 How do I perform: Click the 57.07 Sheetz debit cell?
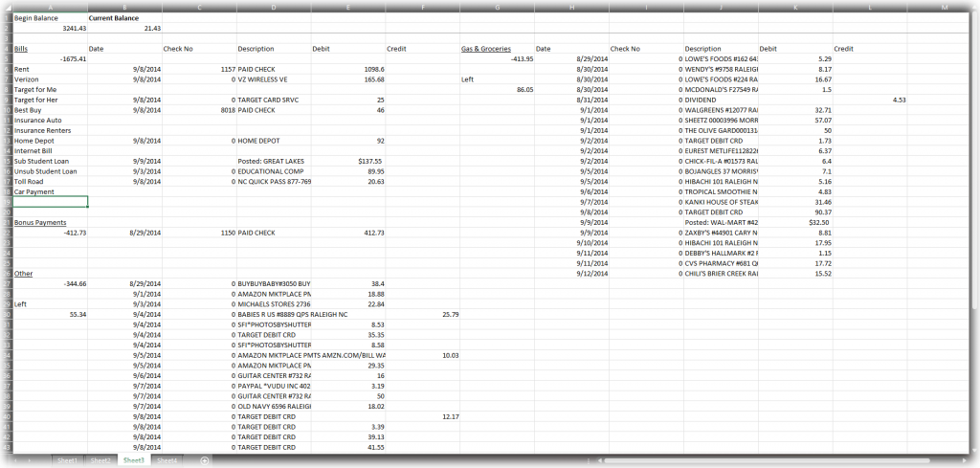[x=795, y=120]
